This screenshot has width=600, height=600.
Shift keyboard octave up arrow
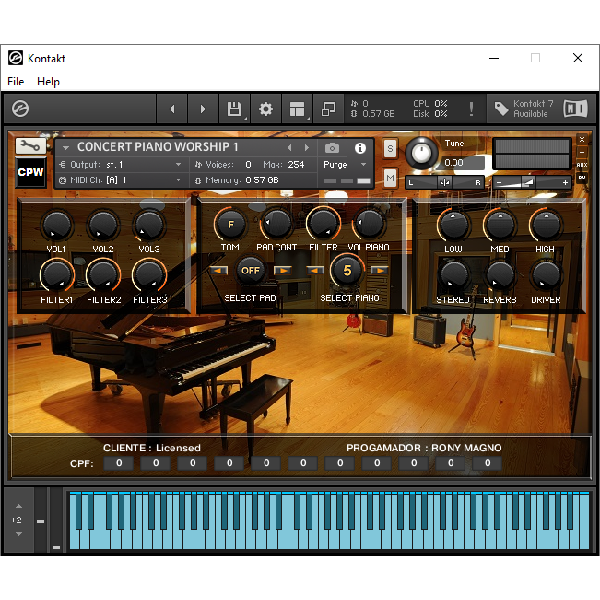(x=19, y=506)
